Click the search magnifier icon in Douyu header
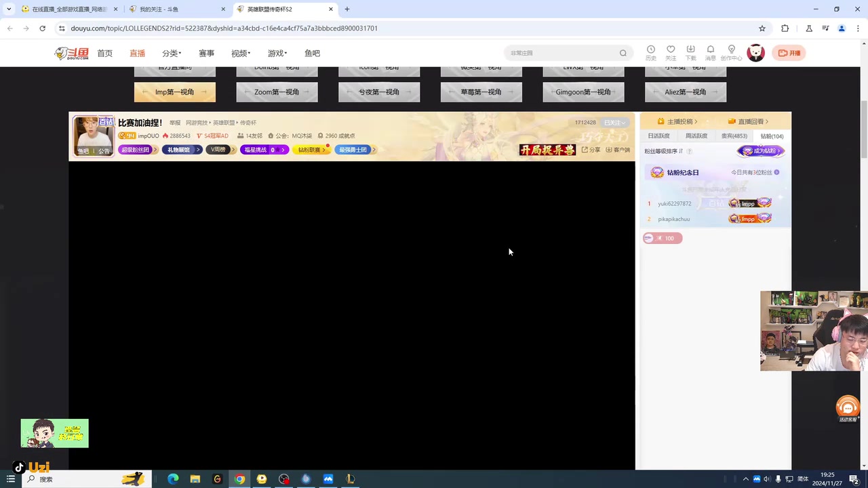 (623, 54)
